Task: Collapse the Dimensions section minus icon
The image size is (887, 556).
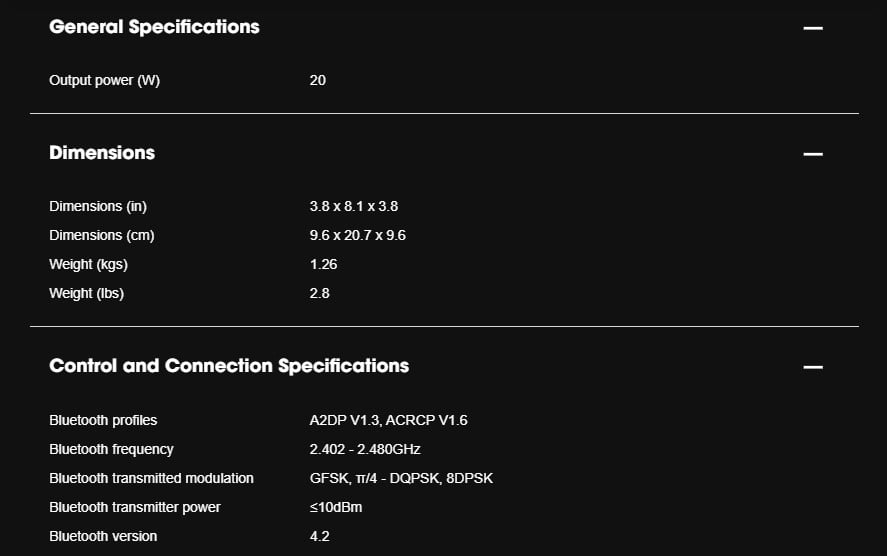Action: click(813, 154)
